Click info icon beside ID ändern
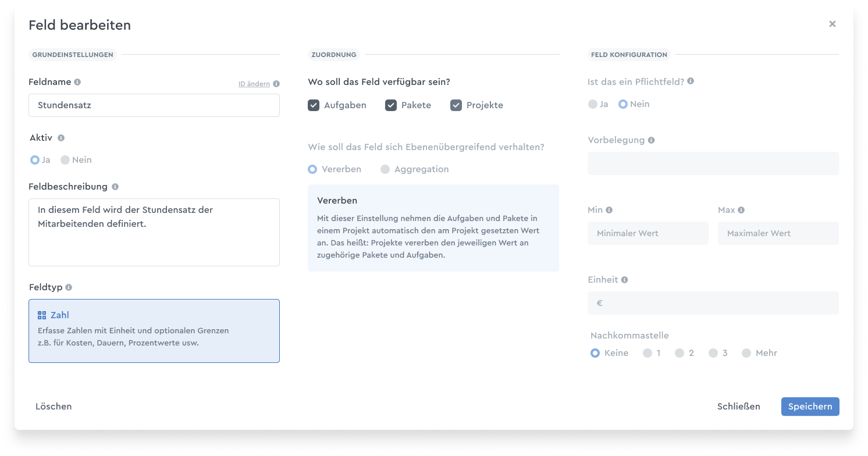This screenshot has width=868, height=456. (x=276, y=84)
